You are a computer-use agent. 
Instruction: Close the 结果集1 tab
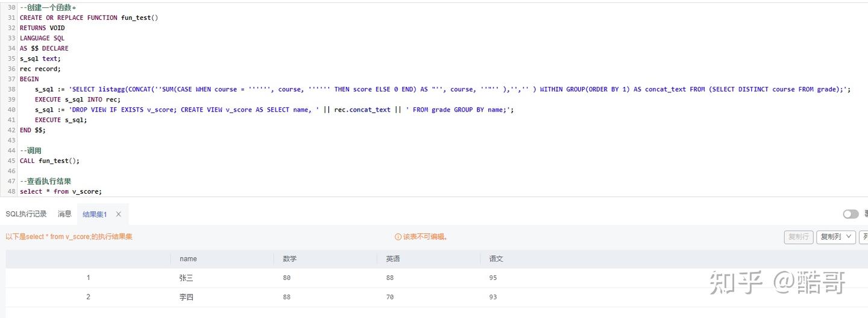(x=119, y=214)
